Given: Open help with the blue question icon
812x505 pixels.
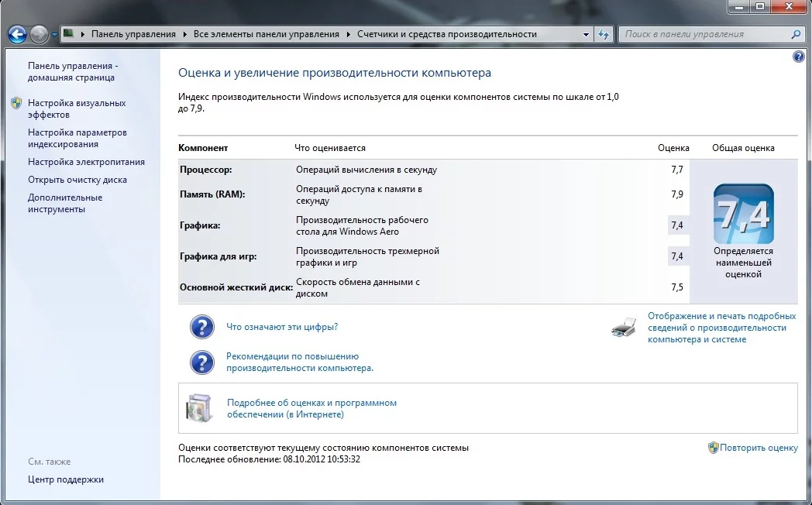Looking at the screenshot, I should [798, 57].
